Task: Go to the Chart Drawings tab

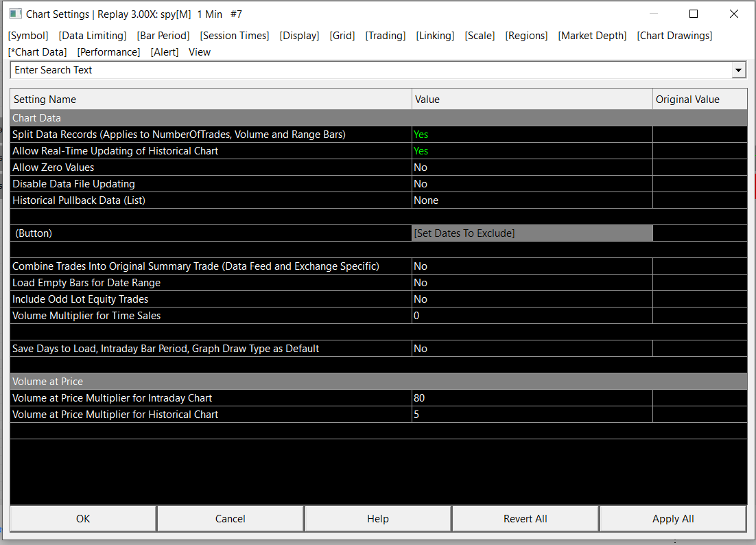Action: coord(674,36)
